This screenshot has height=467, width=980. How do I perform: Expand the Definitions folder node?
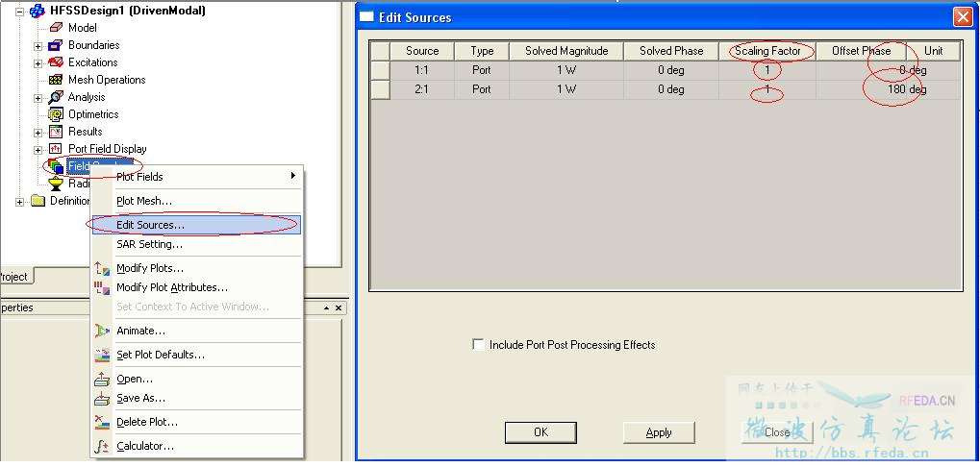(x=20, y=202)
